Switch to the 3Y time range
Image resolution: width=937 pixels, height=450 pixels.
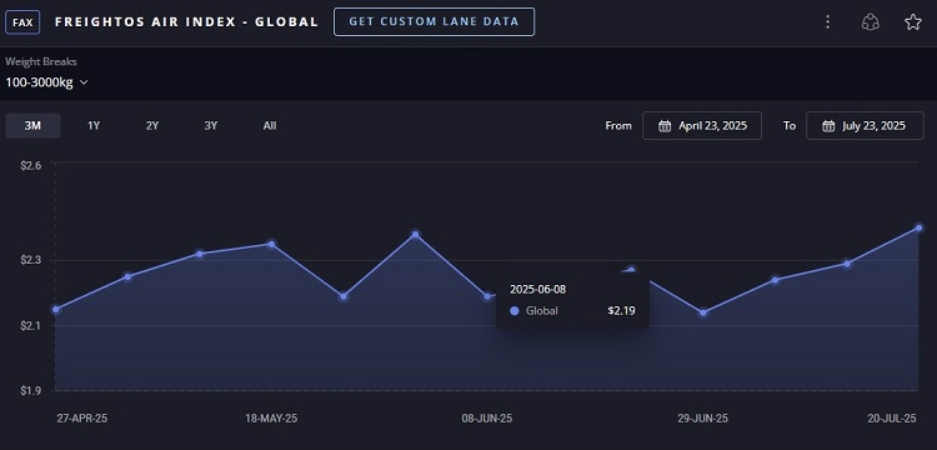[x=211, y=125]
